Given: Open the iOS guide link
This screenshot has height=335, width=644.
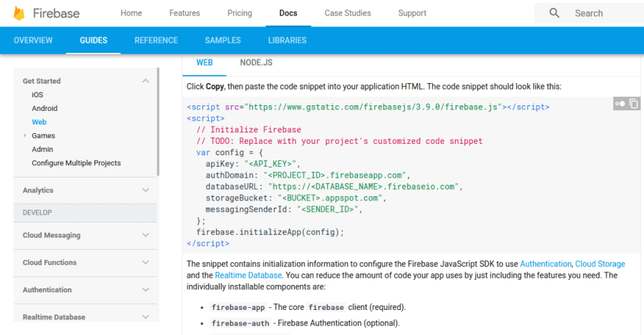Looking at the screenshot, I should [37, 95].
